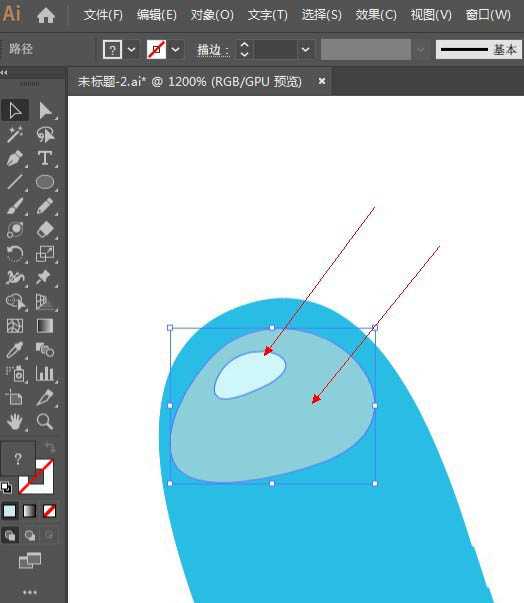524x603 pixels.
Task: Select the Direct Selection tool
Action: pos(45,110)
